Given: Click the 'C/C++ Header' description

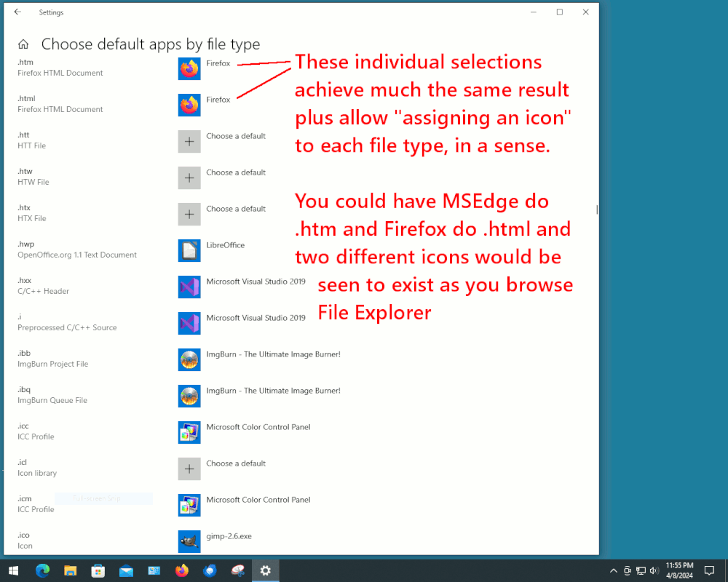Looking at the screenshot, I should tap(43, 291).
